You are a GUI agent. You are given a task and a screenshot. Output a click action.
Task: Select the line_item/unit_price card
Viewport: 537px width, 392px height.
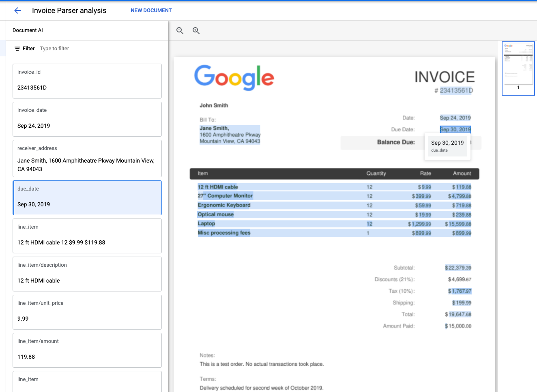(x=87, y=312)
